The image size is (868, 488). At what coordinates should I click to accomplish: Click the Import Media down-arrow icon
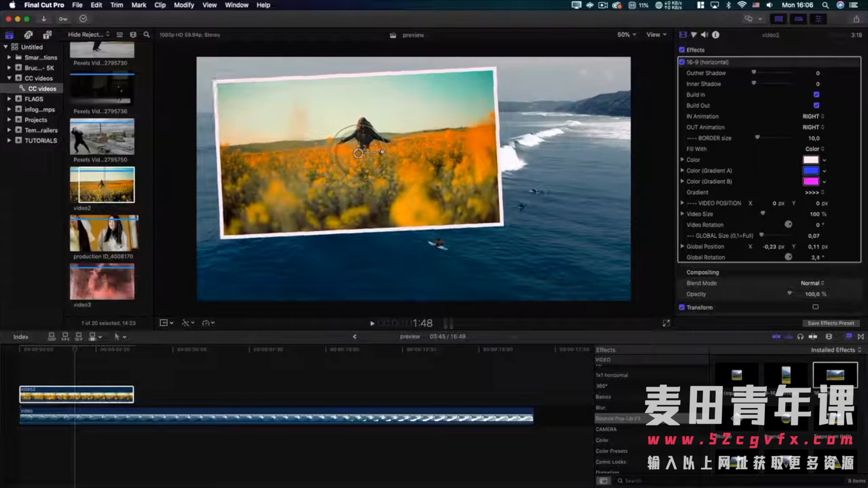tap(44, 19)
